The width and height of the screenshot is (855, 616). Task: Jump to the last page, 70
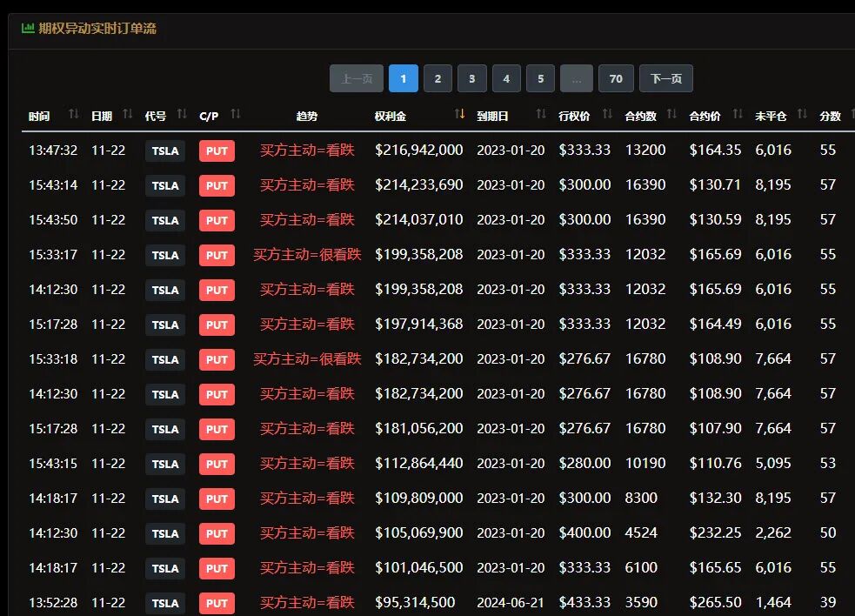[616, 78]
